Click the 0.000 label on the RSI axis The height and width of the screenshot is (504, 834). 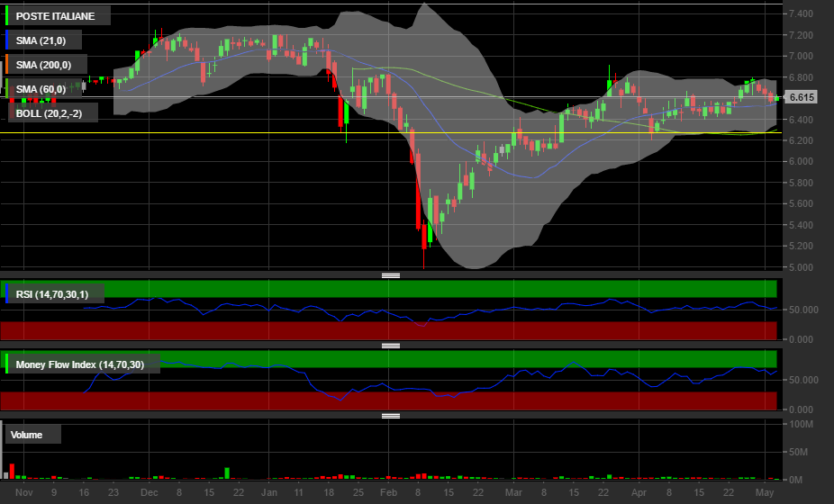[x=801, y=339]
